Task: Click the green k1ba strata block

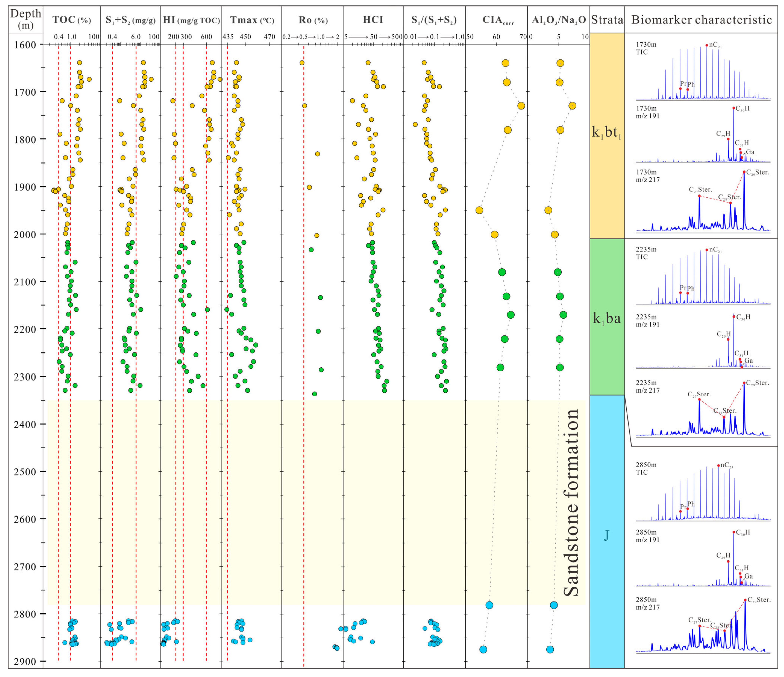Action: pos(607,318)
